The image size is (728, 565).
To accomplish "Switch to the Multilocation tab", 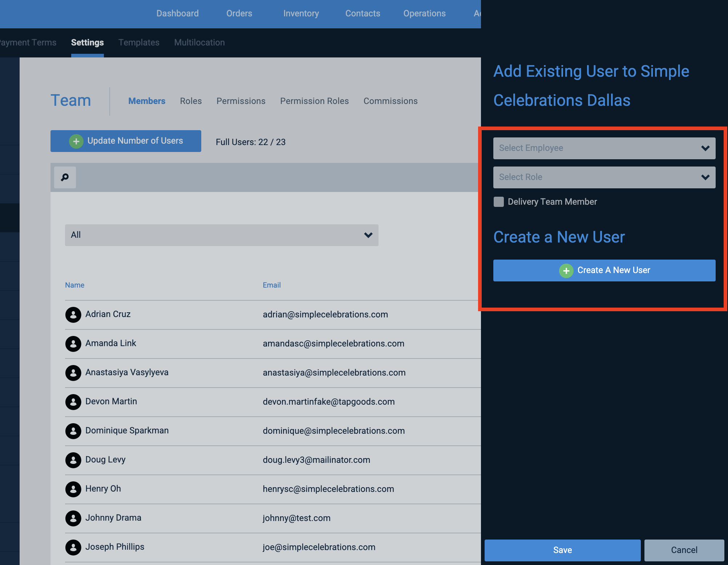I will 199,43.
